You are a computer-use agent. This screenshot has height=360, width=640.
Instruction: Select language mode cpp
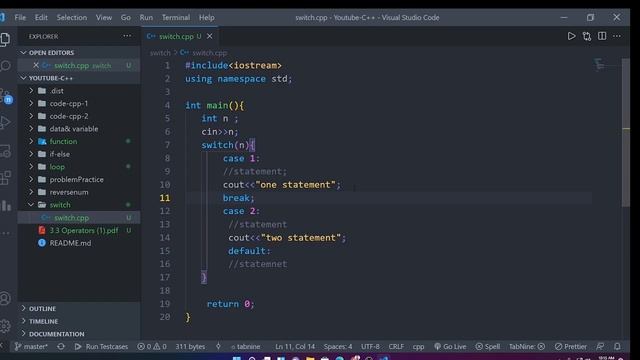click(x=418, y=347)
